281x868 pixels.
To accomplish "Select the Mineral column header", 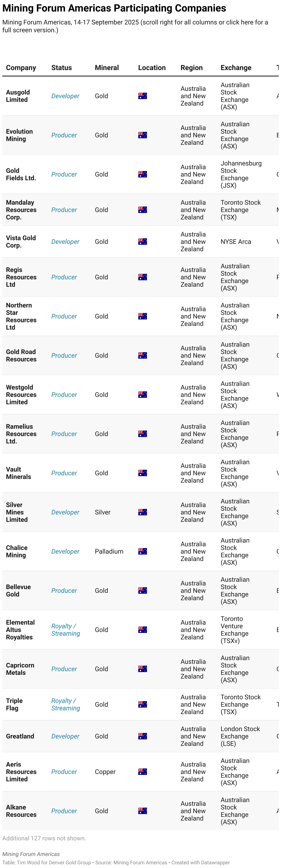I will point(106,68).
